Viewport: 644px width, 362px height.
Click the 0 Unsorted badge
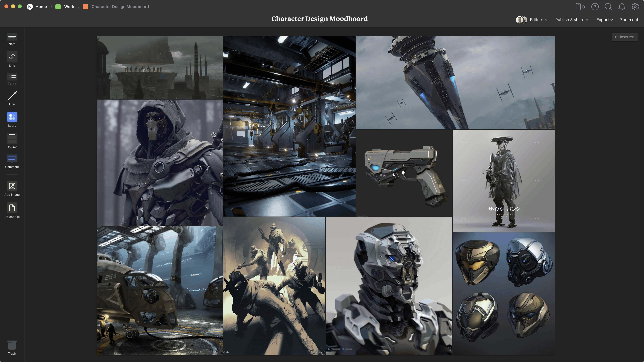tap(625, 37)
